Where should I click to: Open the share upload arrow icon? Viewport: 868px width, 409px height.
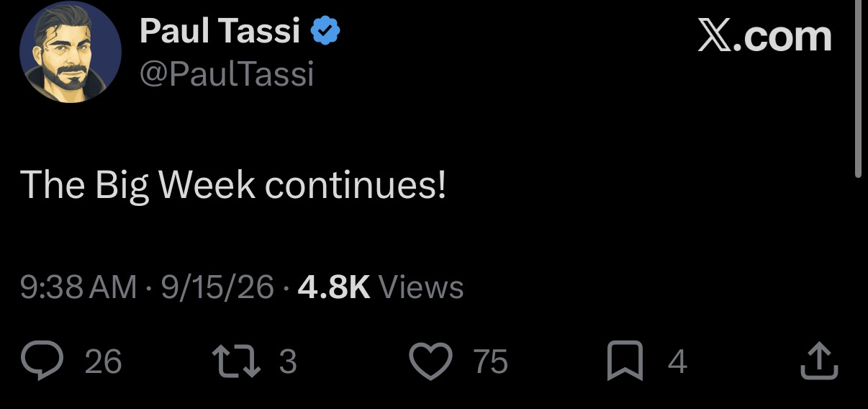coord(820,361)
